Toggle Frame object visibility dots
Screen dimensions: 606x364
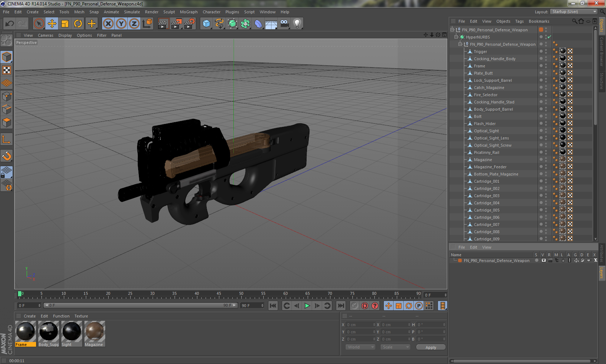click(546, 66)
